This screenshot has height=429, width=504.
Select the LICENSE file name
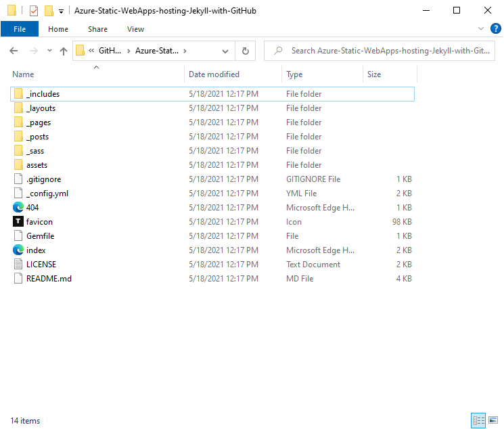(x=41, y=264)
